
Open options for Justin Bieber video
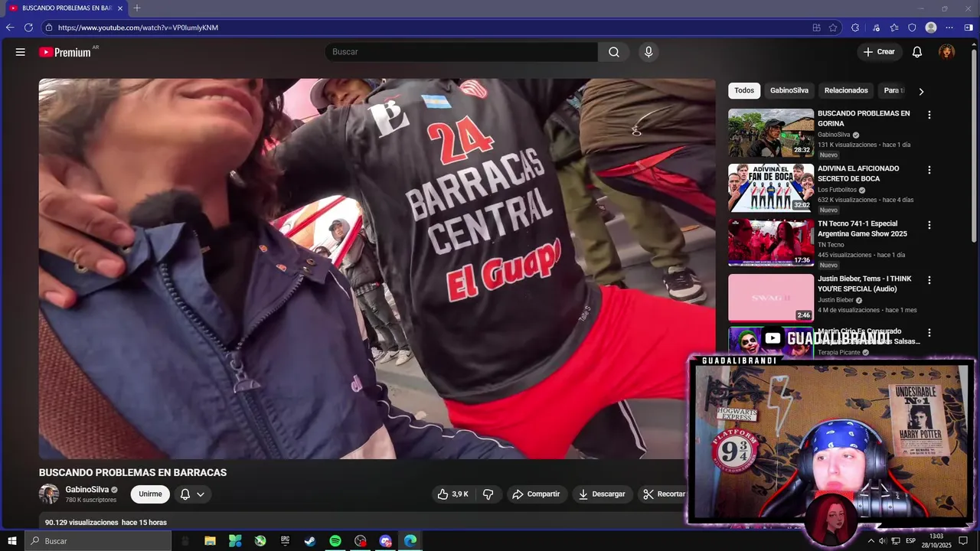929,280
